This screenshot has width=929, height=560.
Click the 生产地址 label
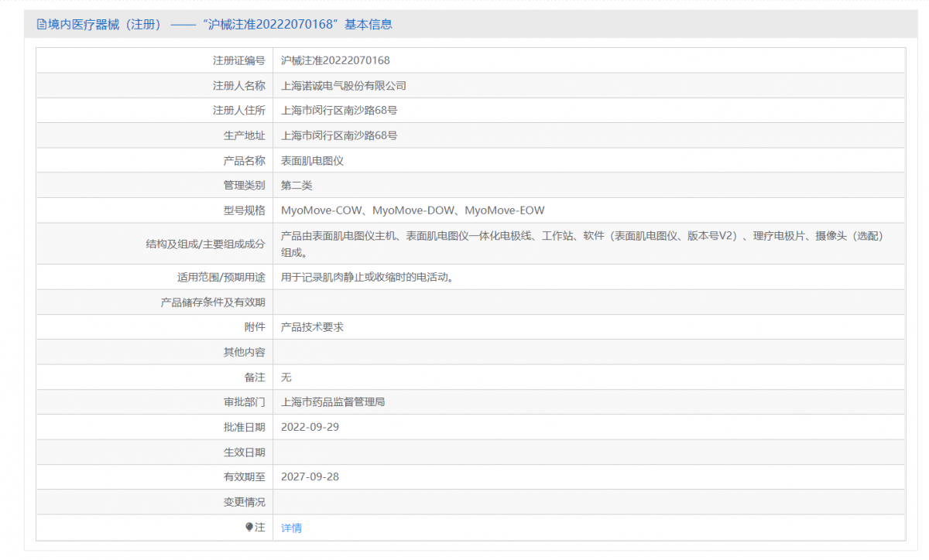pyautogui.click(x=245, y=135)
